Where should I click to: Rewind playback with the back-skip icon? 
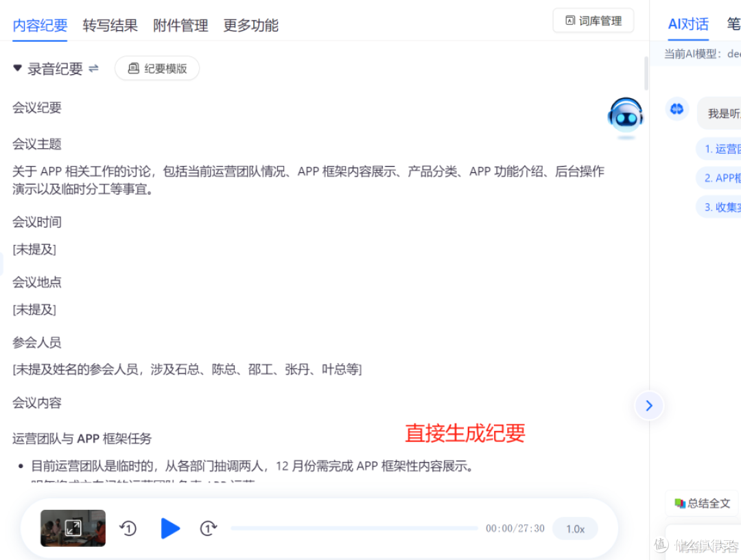coord(128,528)
